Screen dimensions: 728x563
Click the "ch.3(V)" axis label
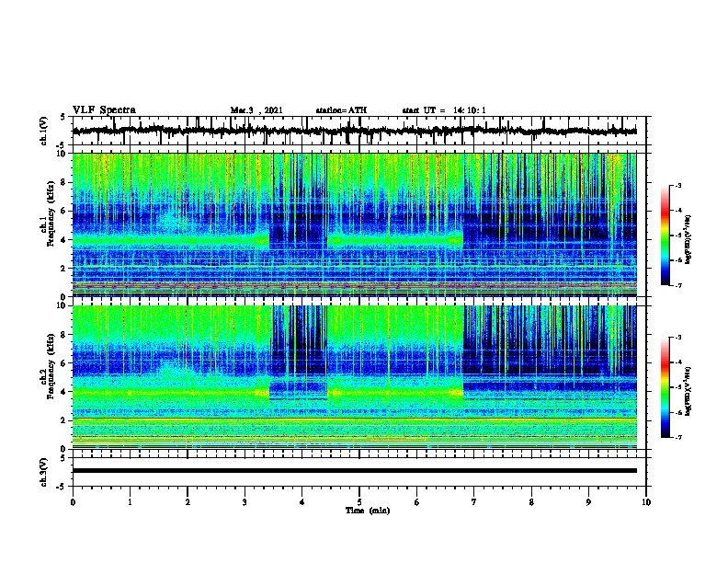point(44,473)
